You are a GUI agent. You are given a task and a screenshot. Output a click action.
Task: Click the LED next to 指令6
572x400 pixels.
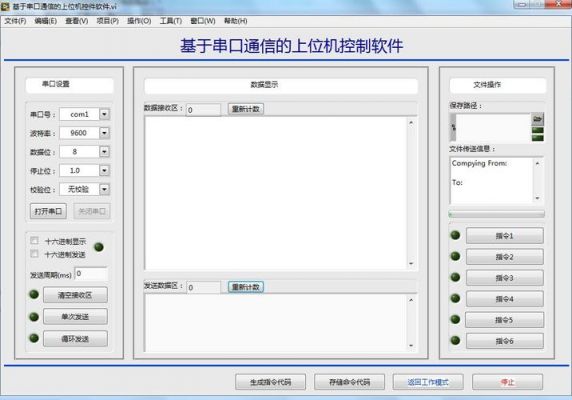tap(455, 341)
